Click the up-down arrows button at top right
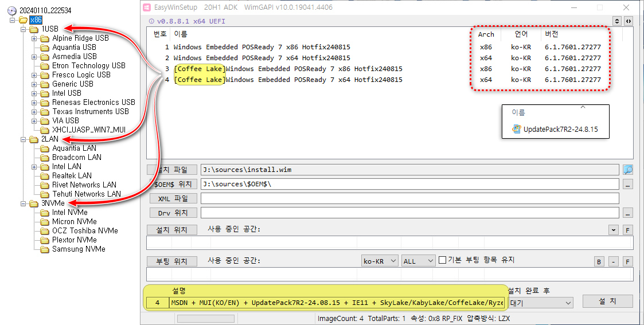Screen dimensions: 644x325 click(616, 21)
